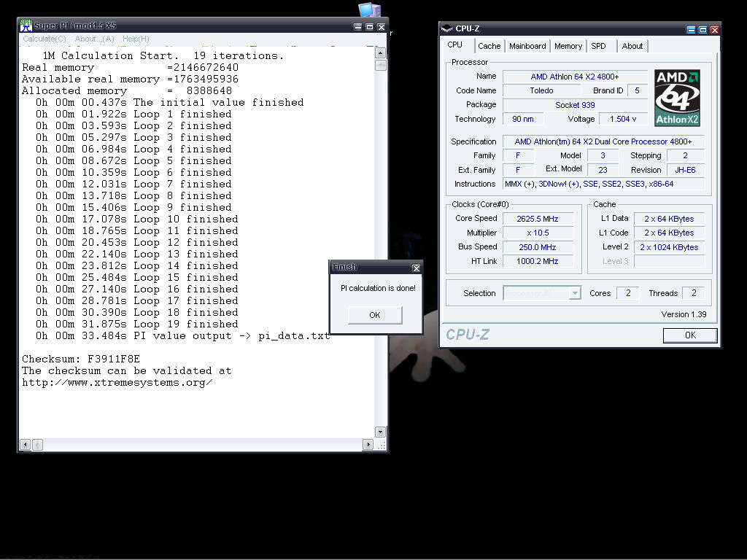Click the Instructions field listing MMX, SSE
The width and height of the screenshot is (747, 560).
tap(603, 184)
